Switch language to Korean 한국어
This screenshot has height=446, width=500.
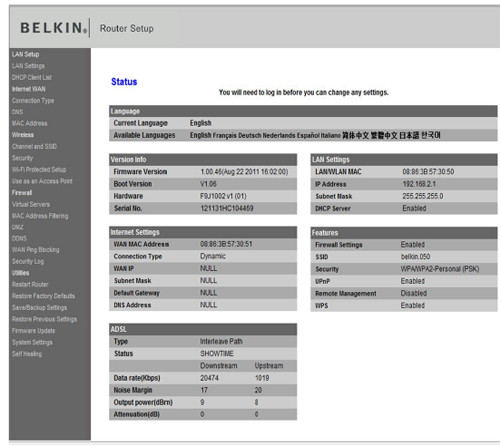[x=431, y=135]
